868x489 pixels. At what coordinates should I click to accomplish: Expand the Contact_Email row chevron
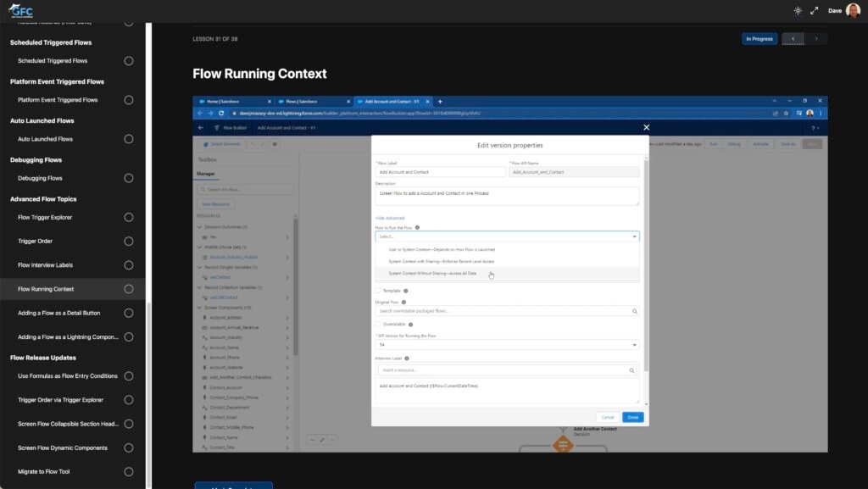[287, 418]
